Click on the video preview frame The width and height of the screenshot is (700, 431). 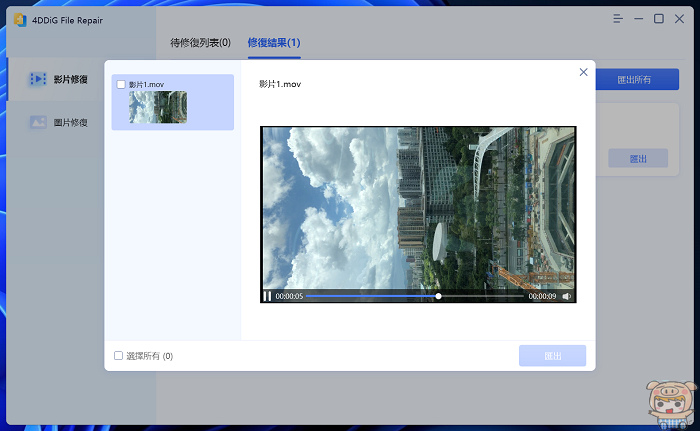tap(418, 208)
